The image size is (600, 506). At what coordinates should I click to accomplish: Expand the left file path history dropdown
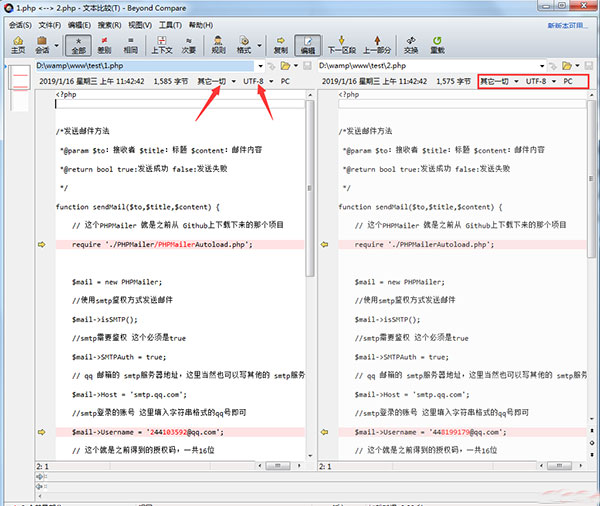tap(260, 66)
